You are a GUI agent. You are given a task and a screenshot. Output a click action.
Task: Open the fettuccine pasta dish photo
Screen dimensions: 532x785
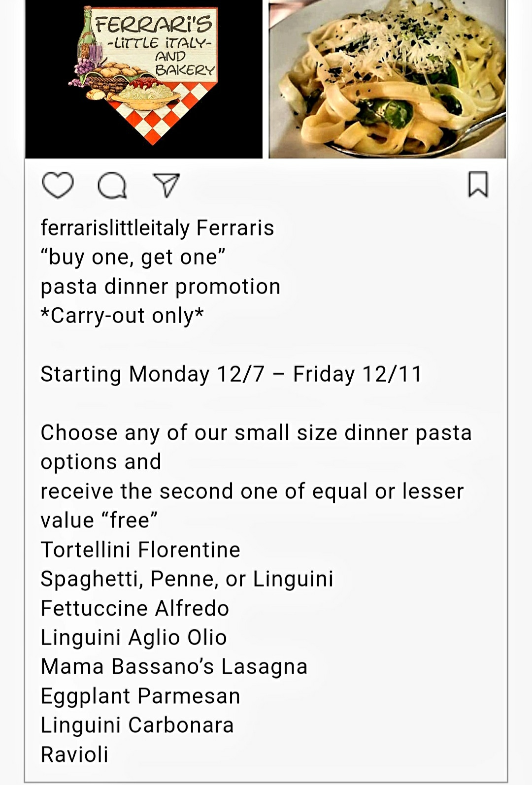coord(387,79)
